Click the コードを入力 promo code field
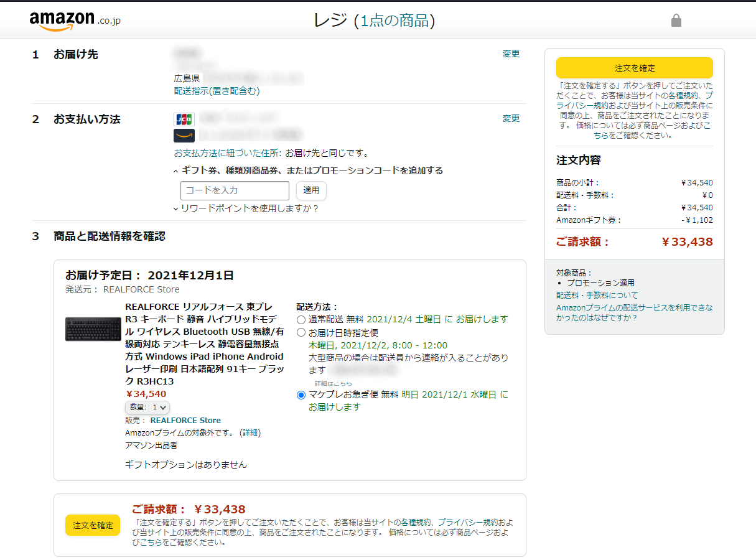 pyautogui.click(x=235, y=190)
